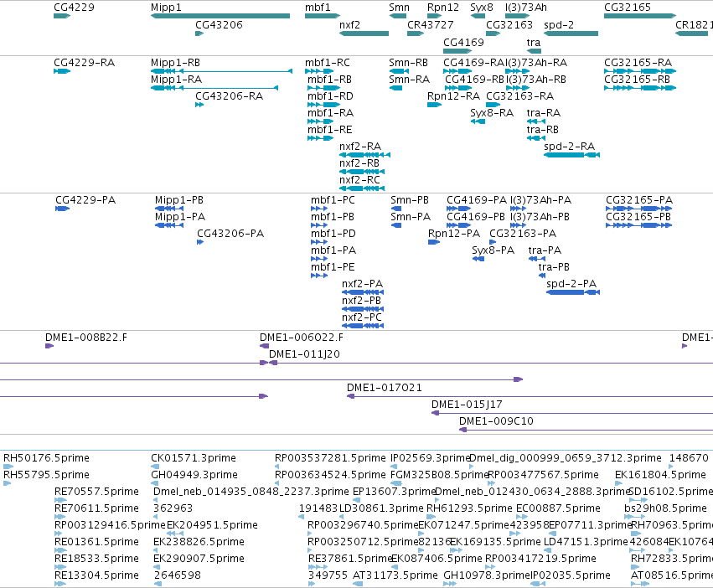
Task: Select the spd-2-RA transcript label
Action: pos(569,146)
